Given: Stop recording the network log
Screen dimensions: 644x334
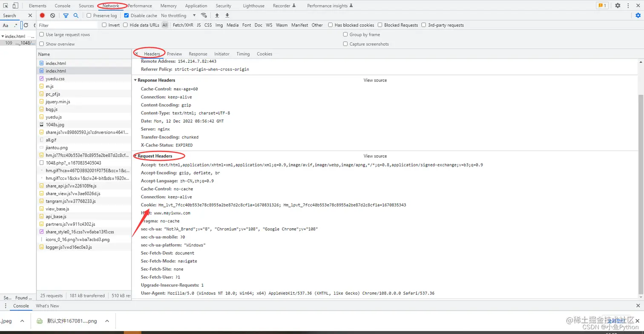Looking at the screenshot, I should coord(42,15).
